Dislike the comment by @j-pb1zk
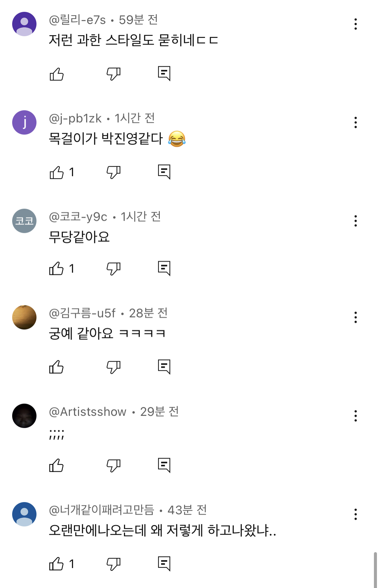380x588 pixels. pos(113,172)
